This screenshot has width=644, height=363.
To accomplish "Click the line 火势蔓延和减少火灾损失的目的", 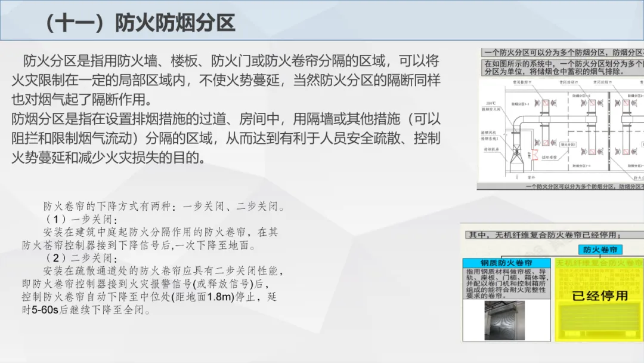I will (x=109, y=158).
